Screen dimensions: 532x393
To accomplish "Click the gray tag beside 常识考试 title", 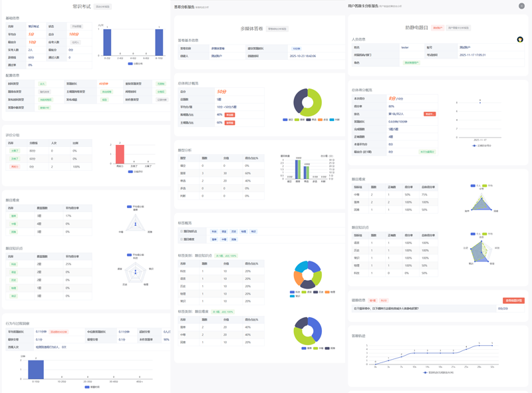I will tap(103, 7).
